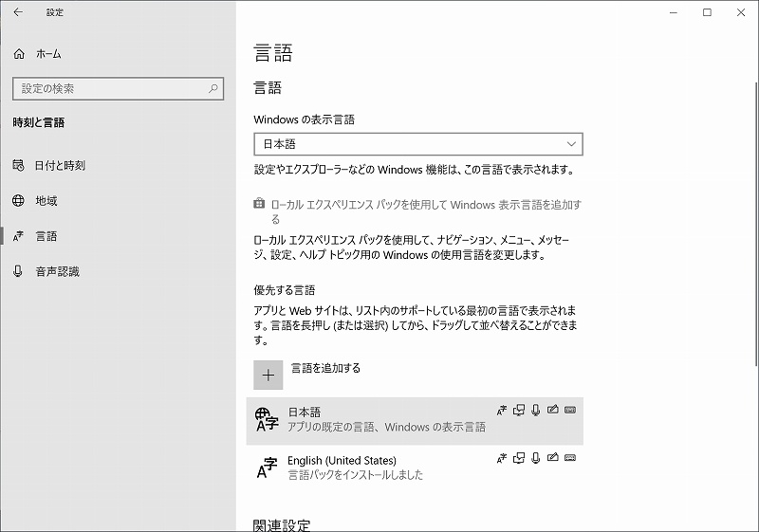This screenshot has width=759, height=532.
Task: Click English row keyboard feature icon
Action: (x=570, y=458)
